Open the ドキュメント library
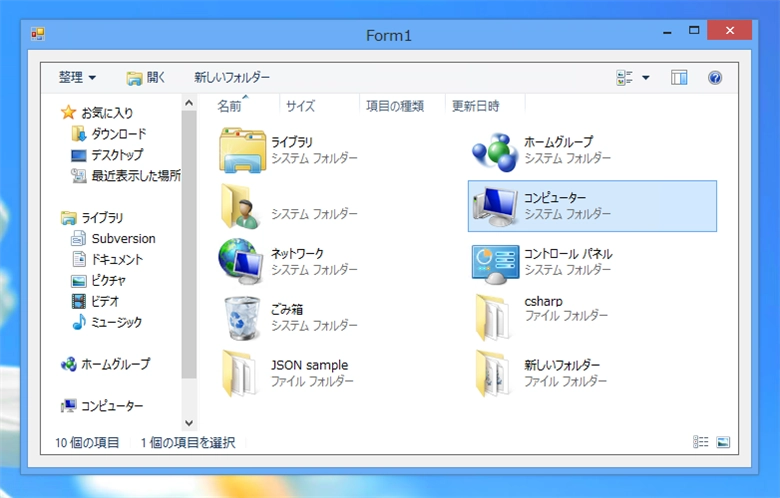The height and width of the screenshot is (498, 780). pos(117,259)
